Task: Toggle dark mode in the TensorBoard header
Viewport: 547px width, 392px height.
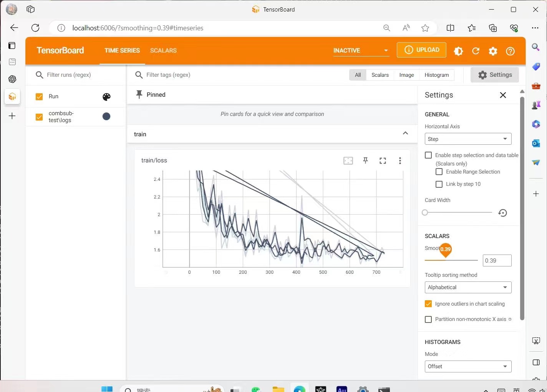Action: coord(458,51)
